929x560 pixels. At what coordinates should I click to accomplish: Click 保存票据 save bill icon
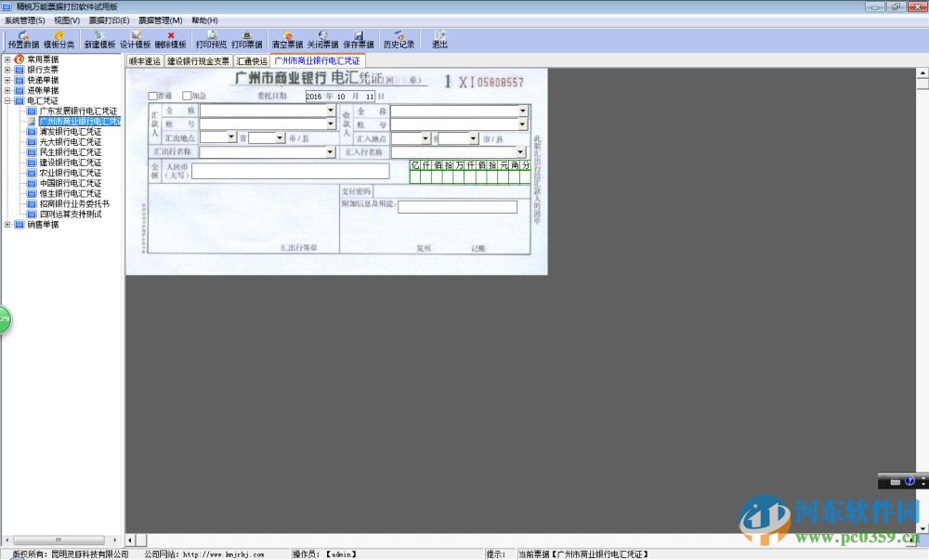point(359,40)
